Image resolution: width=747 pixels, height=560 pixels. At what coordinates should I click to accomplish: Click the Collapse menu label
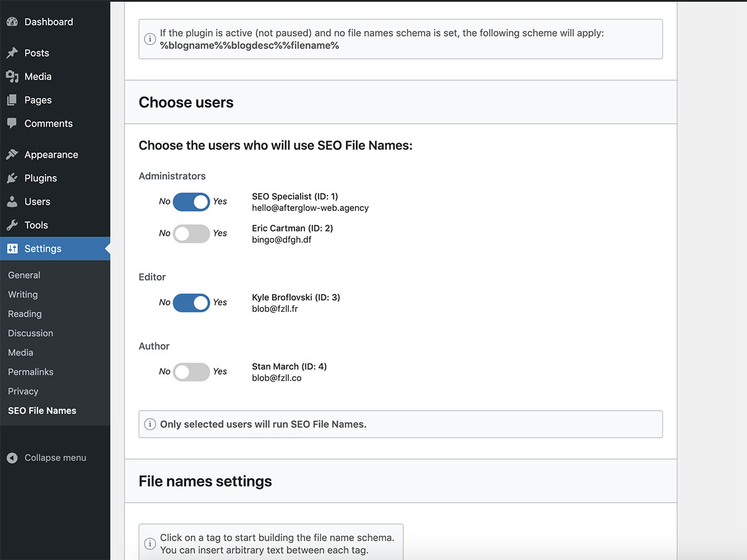coord(55,458)
